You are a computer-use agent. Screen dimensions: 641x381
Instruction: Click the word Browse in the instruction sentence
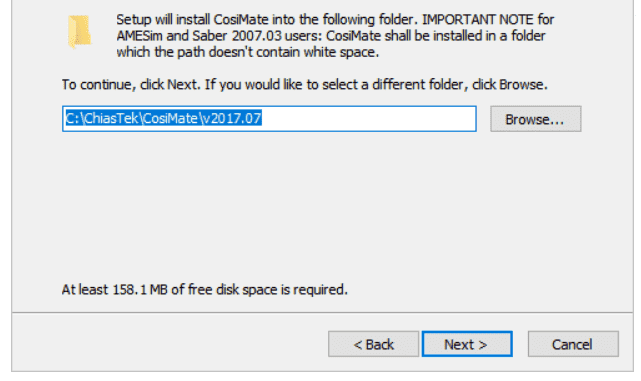click(x=522, y=85)
